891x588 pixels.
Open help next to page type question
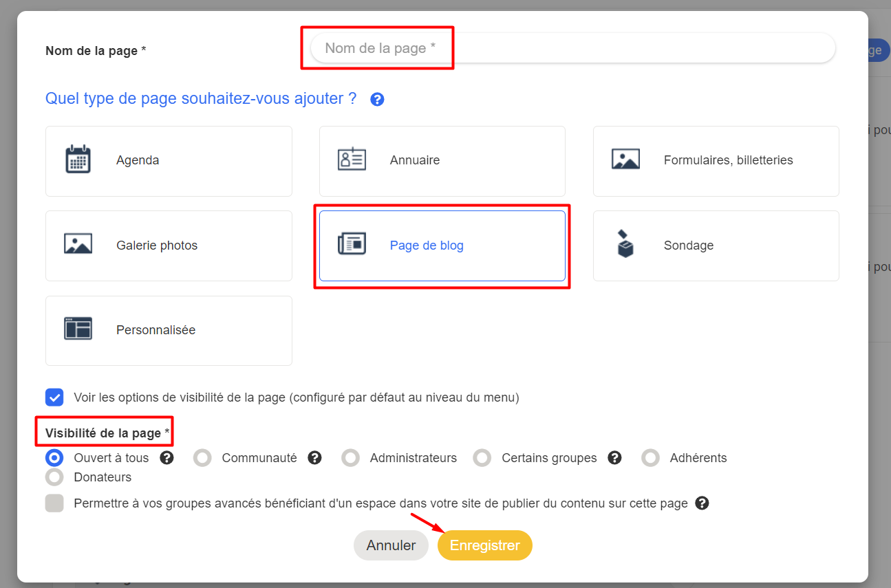point(377,100)
